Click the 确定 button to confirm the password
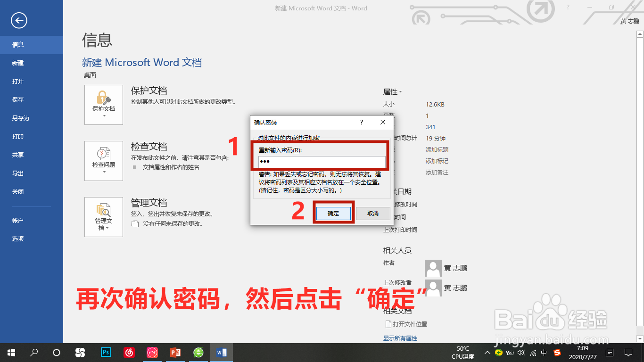644x362 pixels. coord(333,213)
